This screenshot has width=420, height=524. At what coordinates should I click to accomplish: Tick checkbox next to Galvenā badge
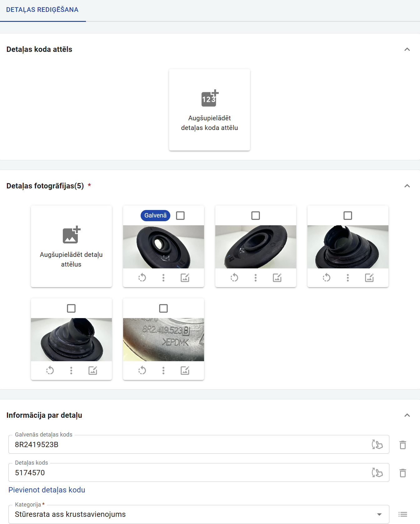point(180,216)
